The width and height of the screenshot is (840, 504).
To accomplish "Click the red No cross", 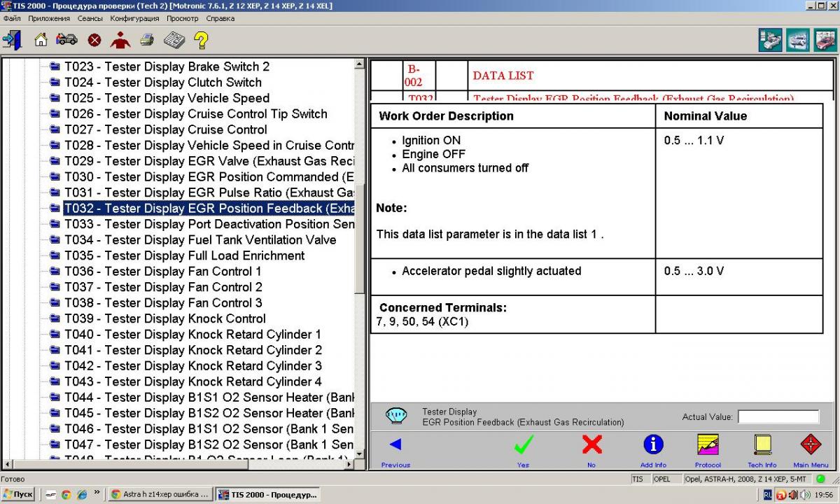I will (591, 445).
